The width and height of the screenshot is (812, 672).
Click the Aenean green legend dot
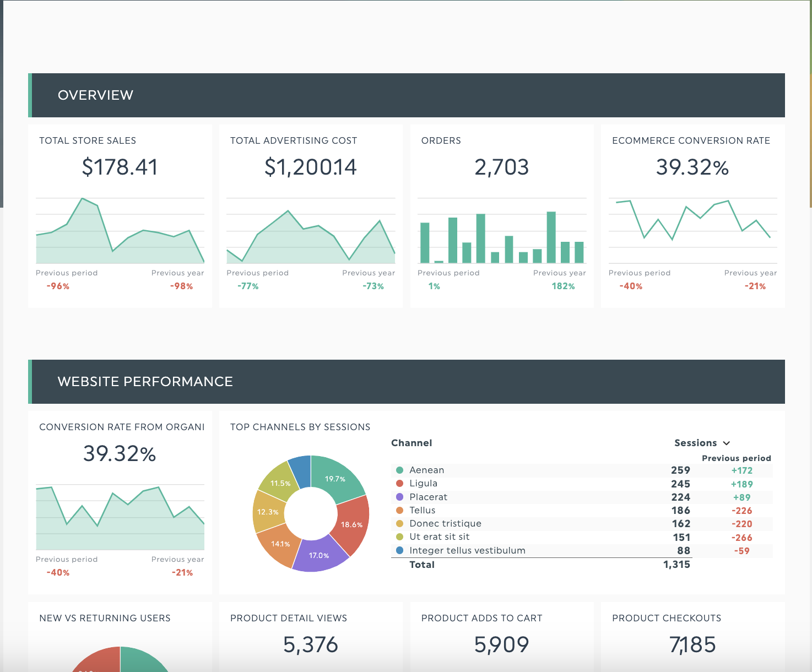click(400, 470)
